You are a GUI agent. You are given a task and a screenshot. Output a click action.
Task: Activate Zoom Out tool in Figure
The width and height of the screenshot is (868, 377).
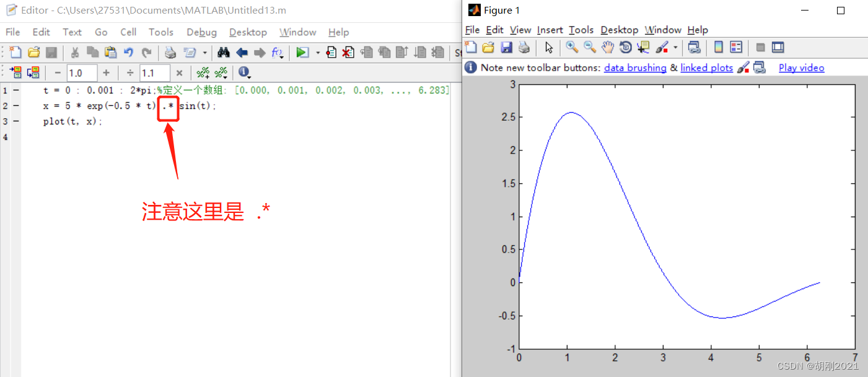pos(590,47)
